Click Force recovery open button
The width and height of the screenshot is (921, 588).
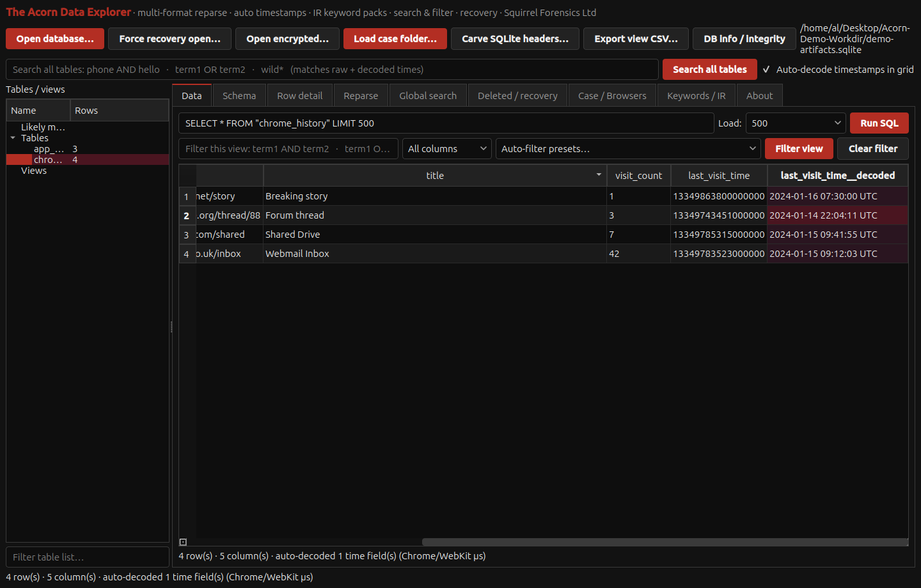(169, 38)
